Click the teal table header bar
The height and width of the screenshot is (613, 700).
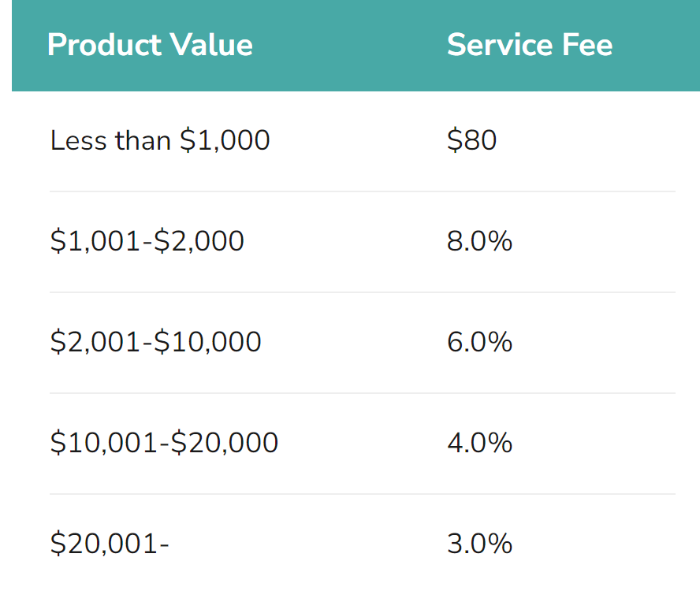(356, 46)
